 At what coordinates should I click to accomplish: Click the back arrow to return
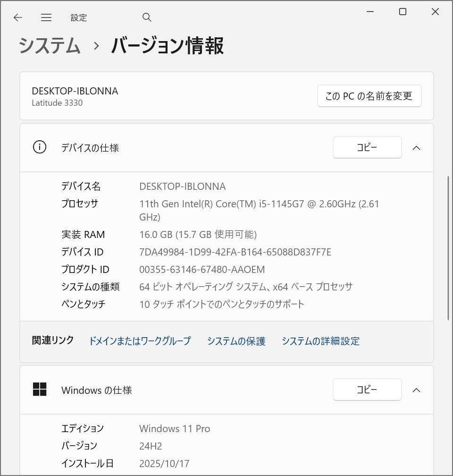[x=17, y=17]
